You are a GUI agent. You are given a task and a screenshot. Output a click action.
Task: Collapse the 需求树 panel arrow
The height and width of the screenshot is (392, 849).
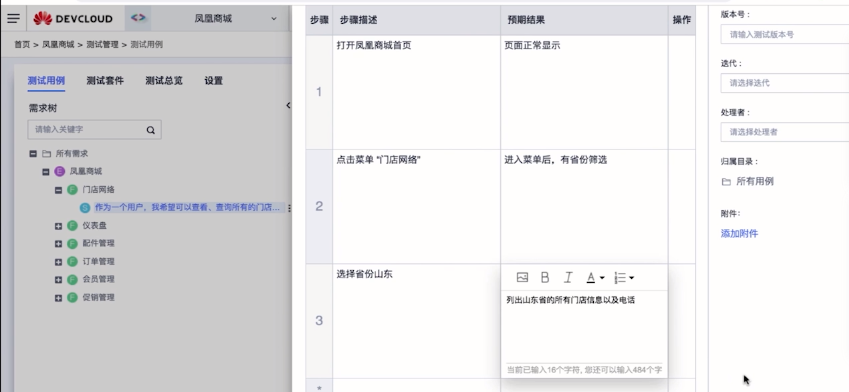tap(288, 106)
